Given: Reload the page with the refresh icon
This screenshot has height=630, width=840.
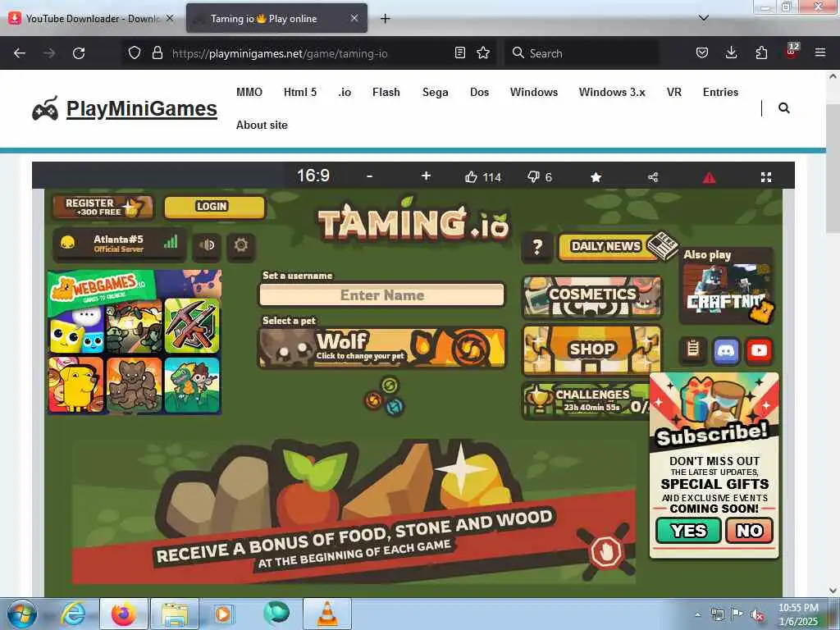Looking at the screenshot, I should pos(79,53).
